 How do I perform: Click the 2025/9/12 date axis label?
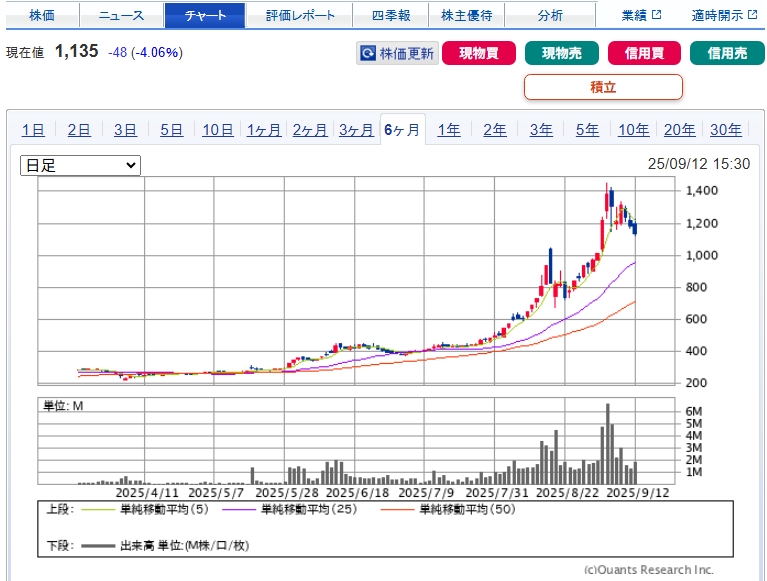638,492
